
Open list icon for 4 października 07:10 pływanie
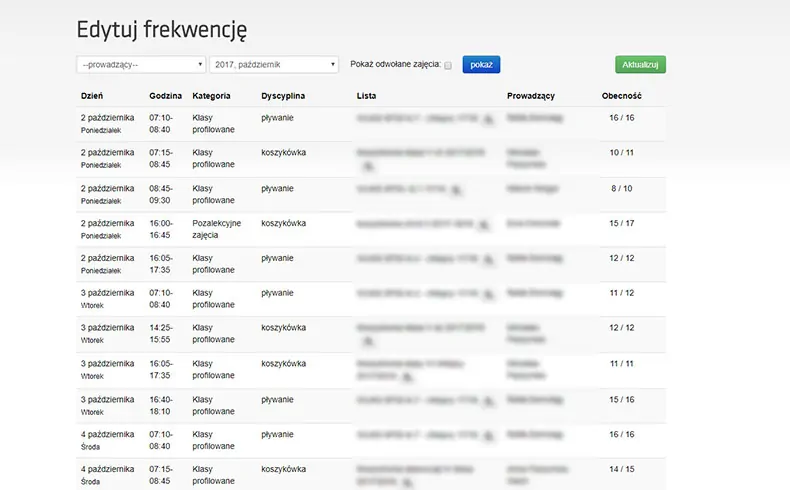(x=488, y=434)
